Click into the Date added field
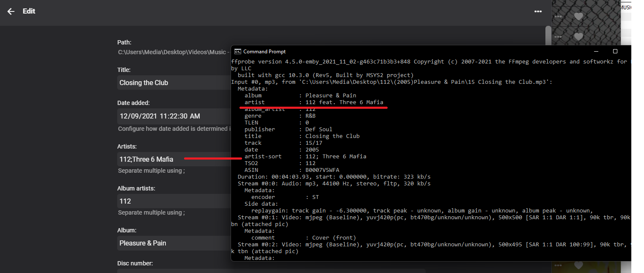Screen dimensions: 644x273 (173, 116)
